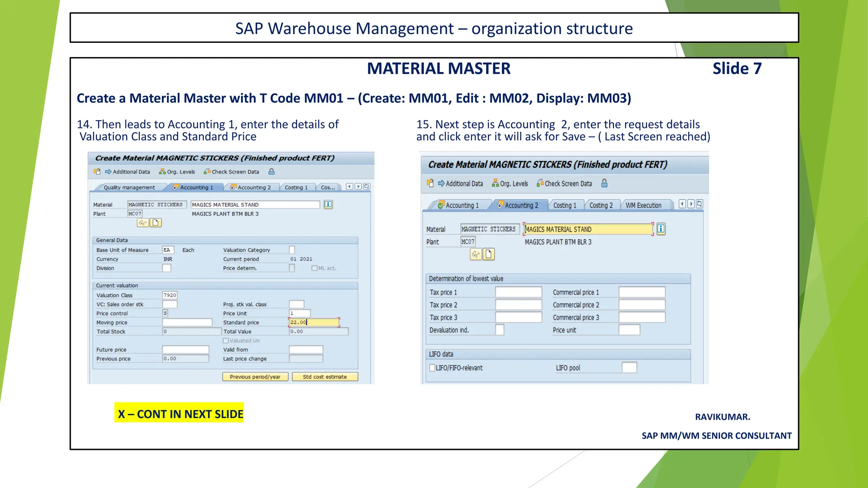
Task: Click the Devaluation ind. input field
Action: pos(500,330)
